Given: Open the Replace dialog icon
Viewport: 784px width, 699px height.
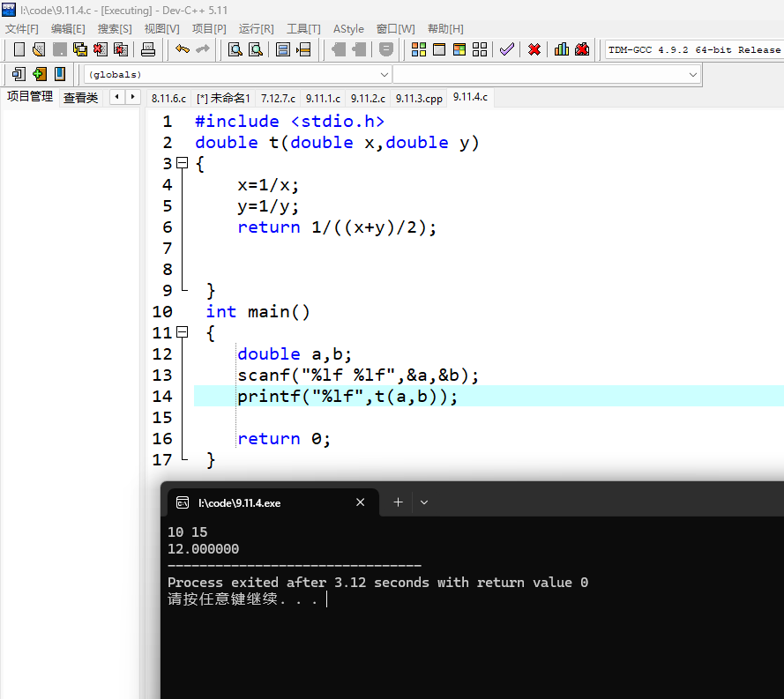Looking at the screenshot, I should click(256, 49).
